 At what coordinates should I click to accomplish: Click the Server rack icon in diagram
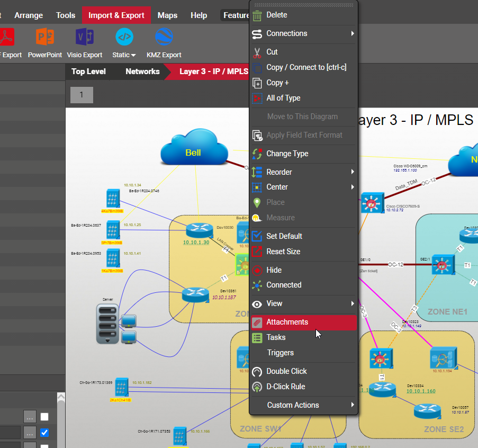click(x=107, y=323)
